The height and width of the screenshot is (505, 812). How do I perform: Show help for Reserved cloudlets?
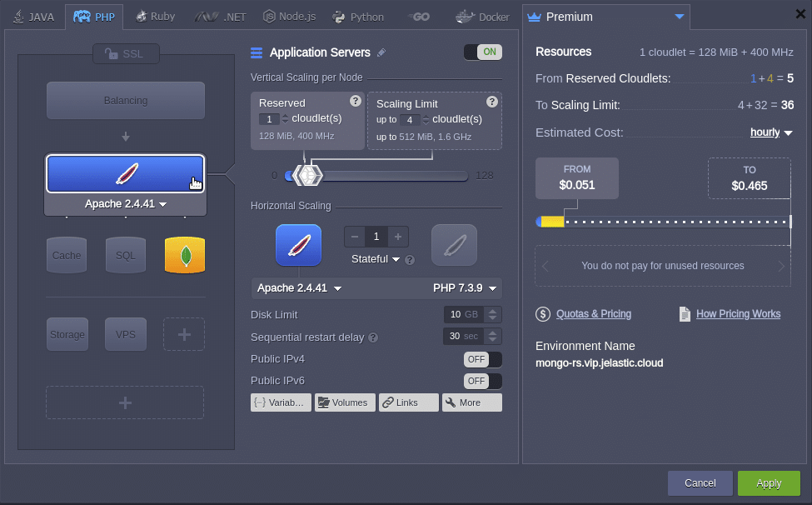tap(356, 101)
